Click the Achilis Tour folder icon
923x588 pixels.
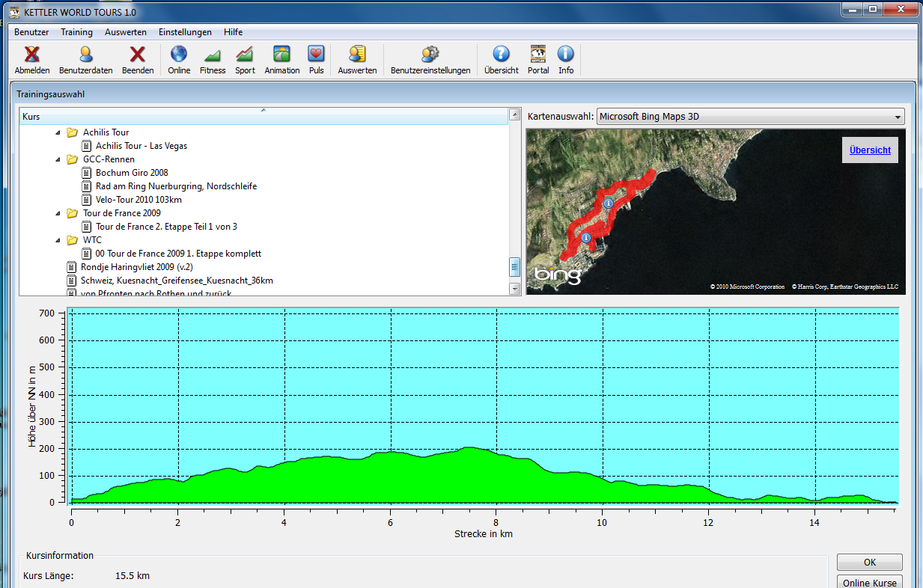73,132
